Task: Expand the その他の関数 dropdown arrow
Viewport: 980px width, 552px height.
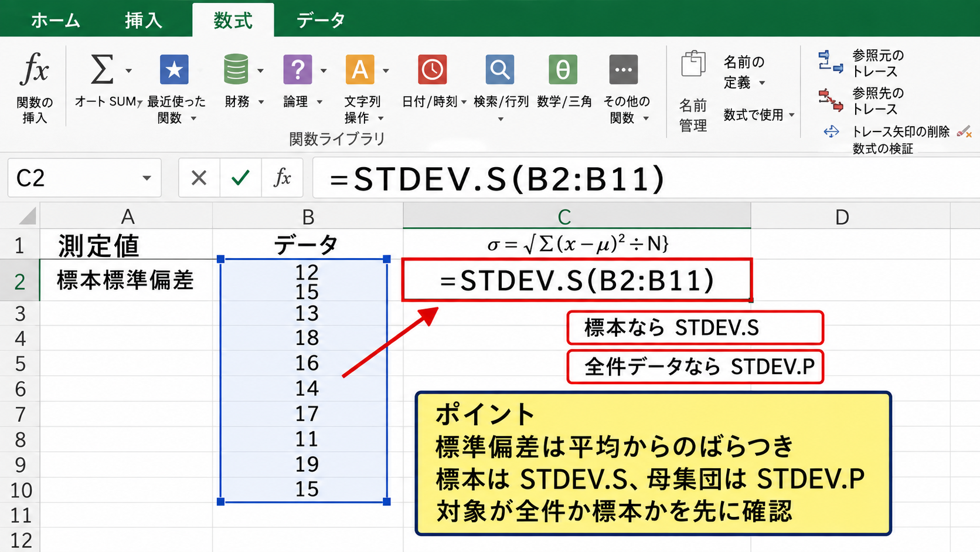Action: tap(646, 118)
